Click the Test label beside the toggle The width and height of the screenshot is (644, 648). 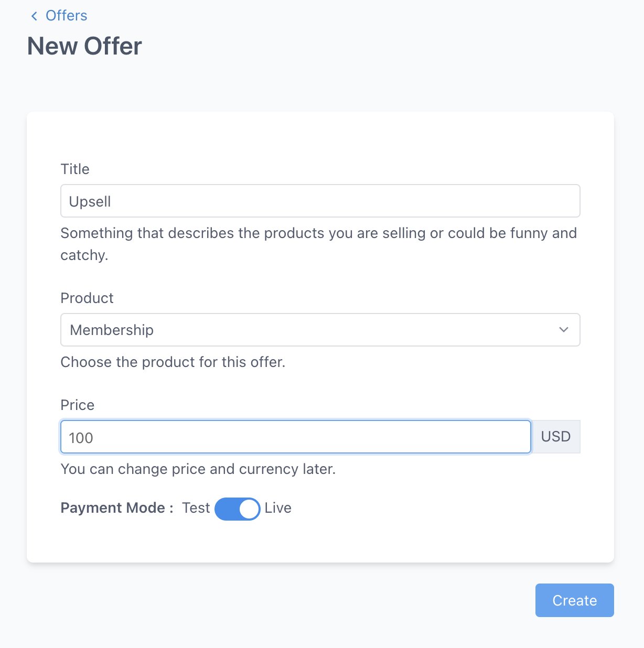click(195, 508)
